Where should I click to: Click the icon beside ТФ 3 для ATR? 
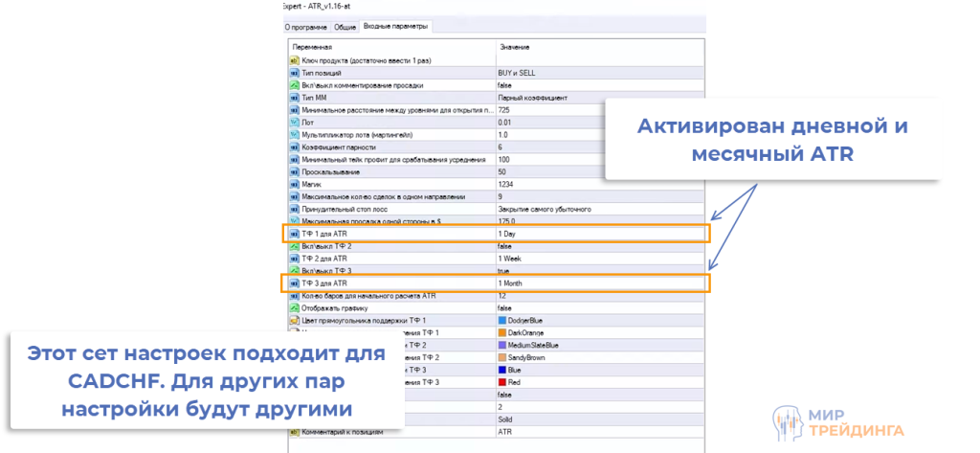point(295,283)
